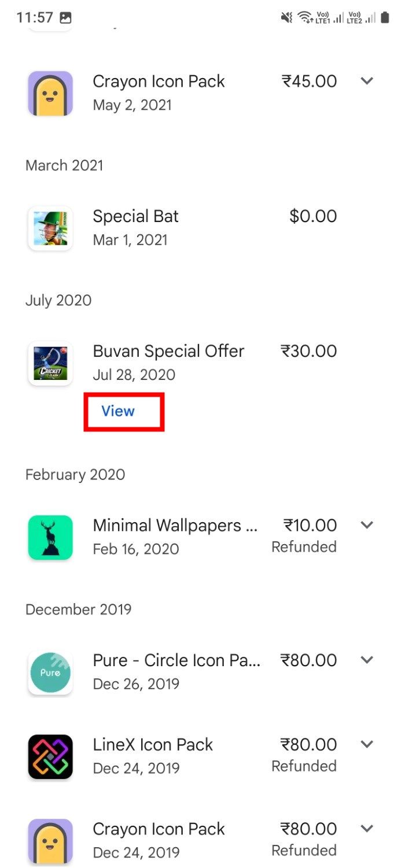
Task: Open the Minimal Wallpapers deer icon
Action: click(x=50, y=537)
